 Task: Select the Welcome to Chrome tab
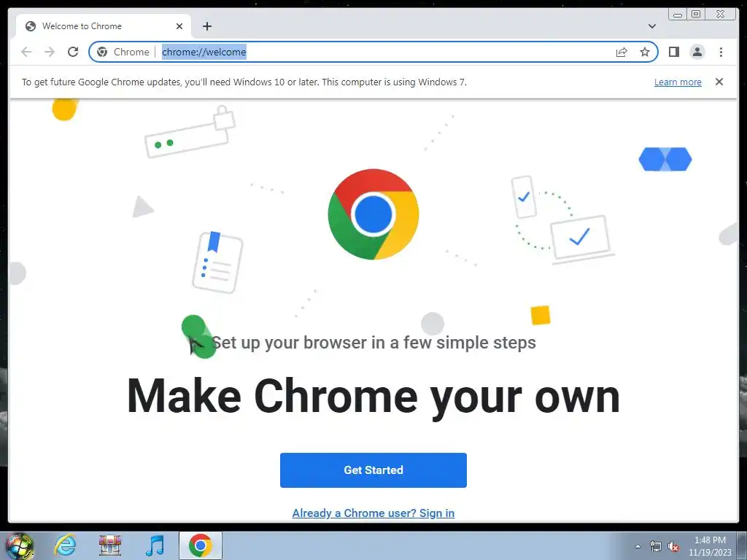(x=102, y=26)
